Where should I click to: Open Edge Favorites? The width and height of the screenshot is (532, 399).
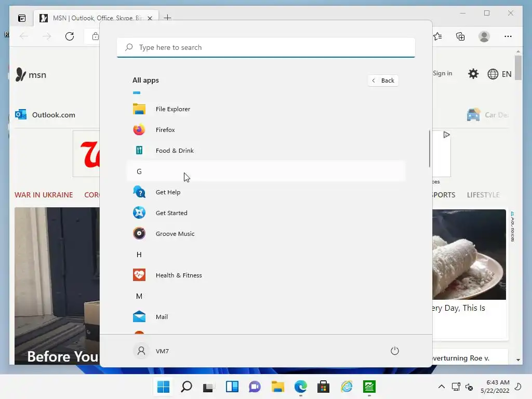[x=437, y=36]
